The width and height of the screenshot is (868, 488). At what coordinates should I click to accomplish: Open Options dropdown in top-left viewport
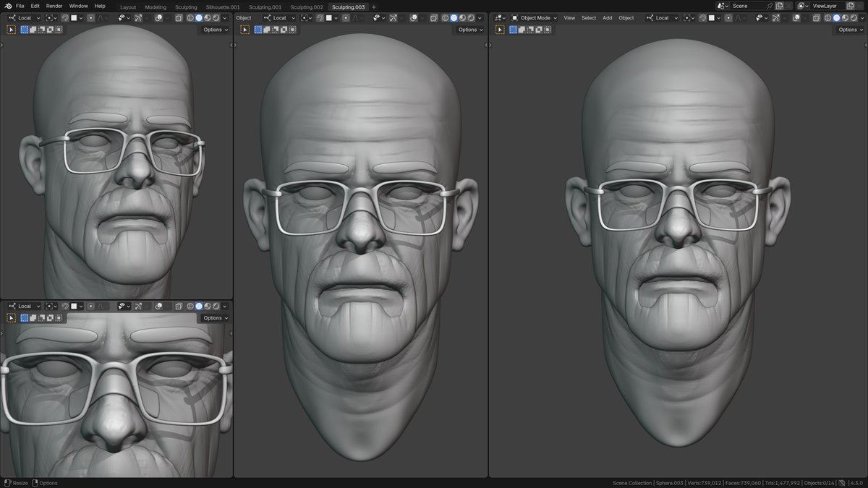pyautogui.click(x=216, y=30)
